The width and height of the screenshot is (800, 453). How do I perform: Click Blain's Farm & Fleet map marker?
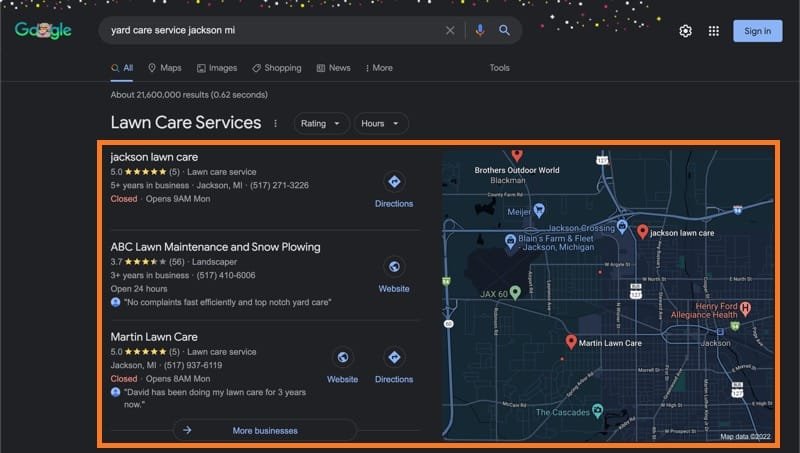tap(510, 241)
